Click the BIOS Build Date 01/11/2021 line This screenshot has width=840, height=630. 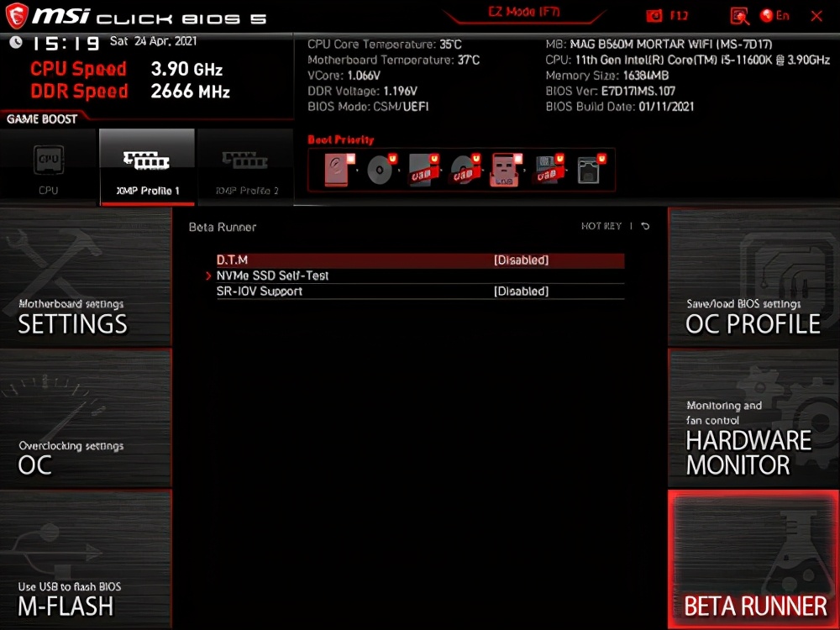tap(620, 107)
